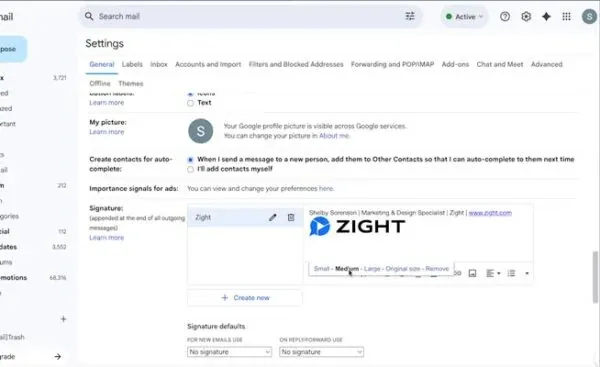Open search options filter icon
Screen dimensions: 600x367
coord(410,16)
